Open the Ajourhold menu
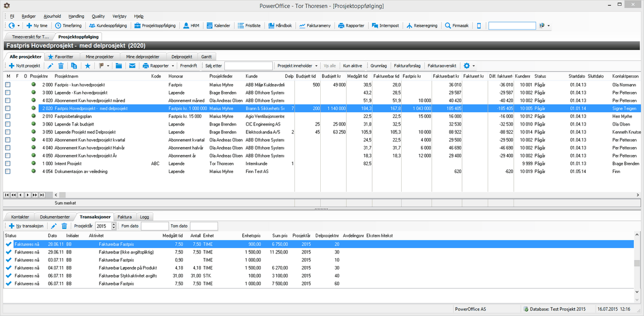This screenshot has width=644, height=316. tap(52, 16)
